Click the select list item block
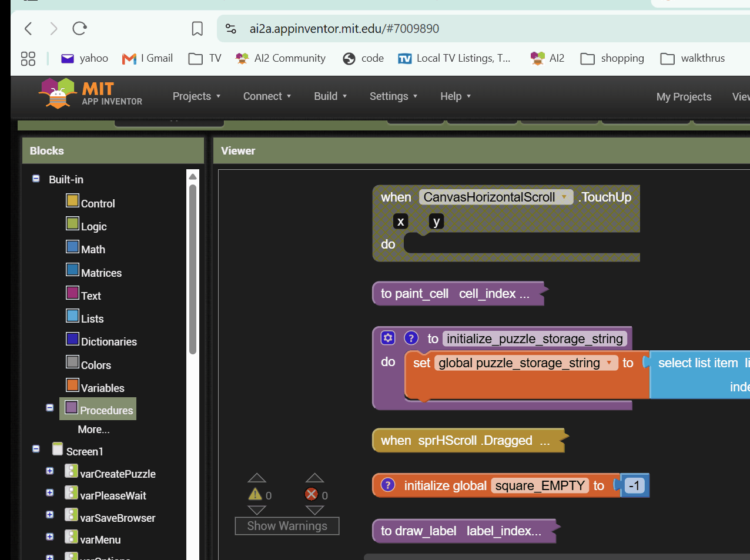 click(699, 375)
